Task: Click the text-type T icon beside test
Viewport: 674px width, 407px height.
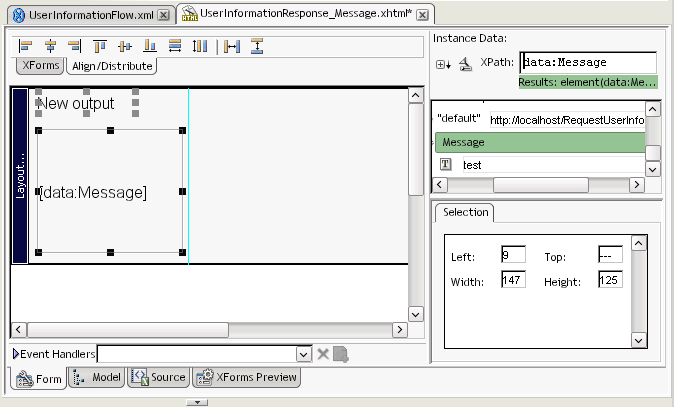Action: [x=445, y=164]
